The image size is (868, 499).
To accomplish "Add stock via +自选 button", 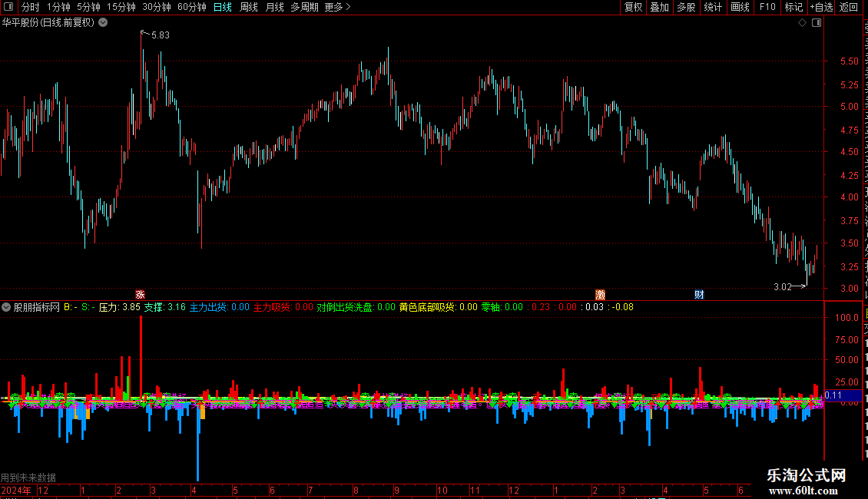I will point(821,7).
